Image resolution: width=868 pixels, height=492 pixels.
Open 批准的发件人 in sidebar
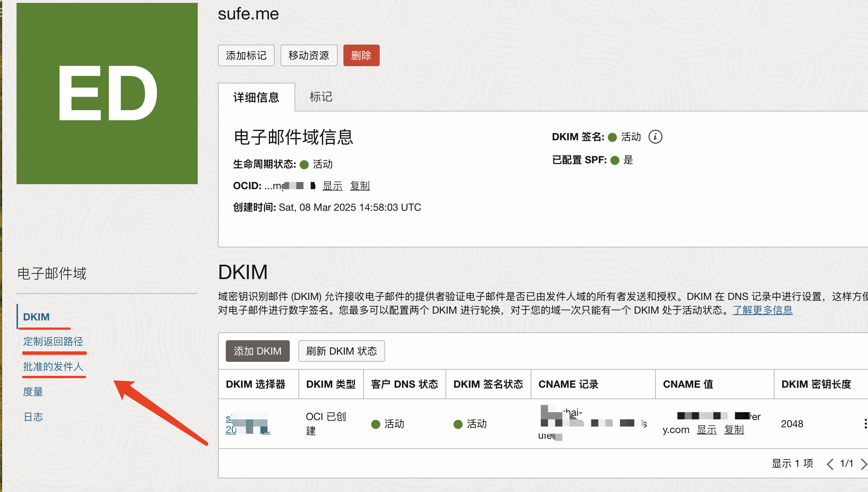(x=53, y=366)
